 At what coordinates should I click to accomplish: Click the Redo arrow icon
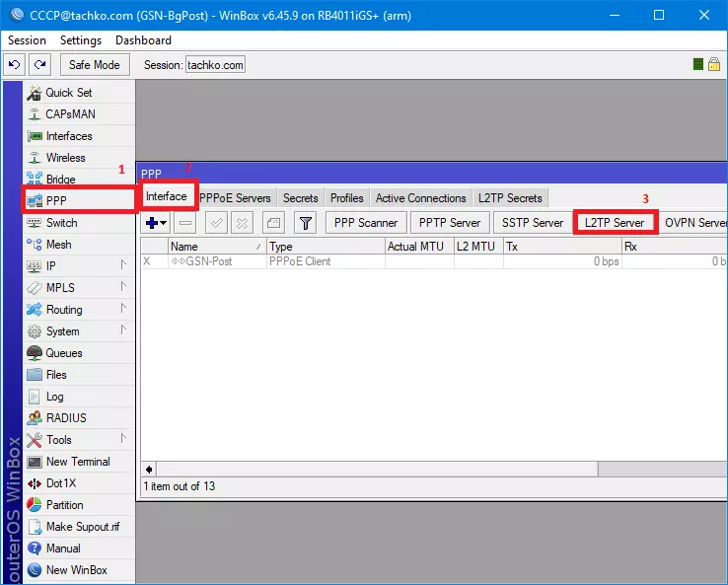pos(39,64)
